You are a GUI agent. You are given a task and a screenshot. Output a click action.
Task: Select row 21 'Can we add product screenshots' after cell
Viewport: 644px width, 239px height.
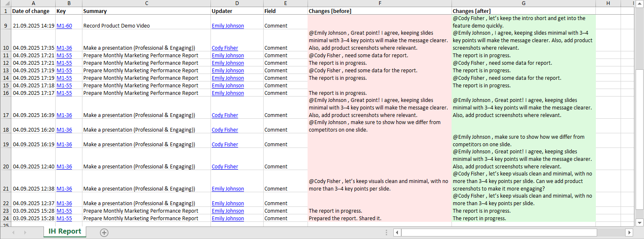tap(523, 181)
